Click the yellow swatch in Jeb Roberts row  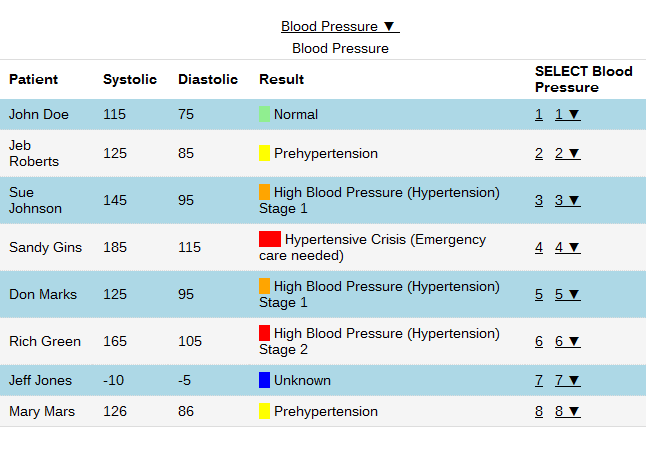coord(265,153)
